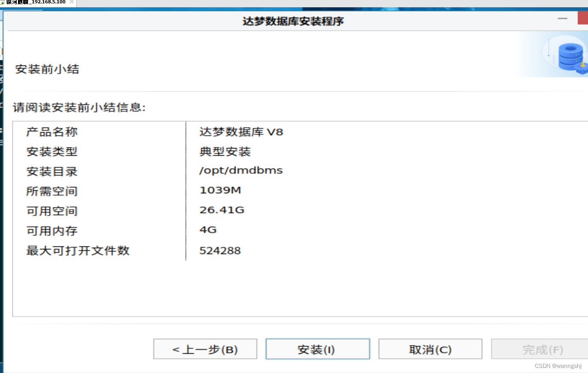Close the installer with the red button
The height and width of the screenshot is (373, 588).
pyautogui.click(x=583, y=18)
